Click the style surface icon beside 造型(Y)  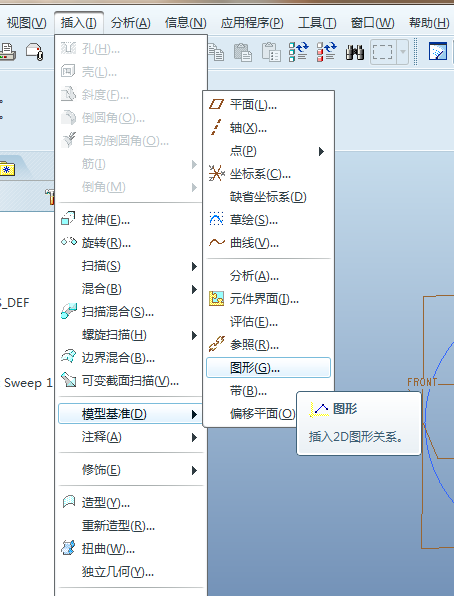69,502
